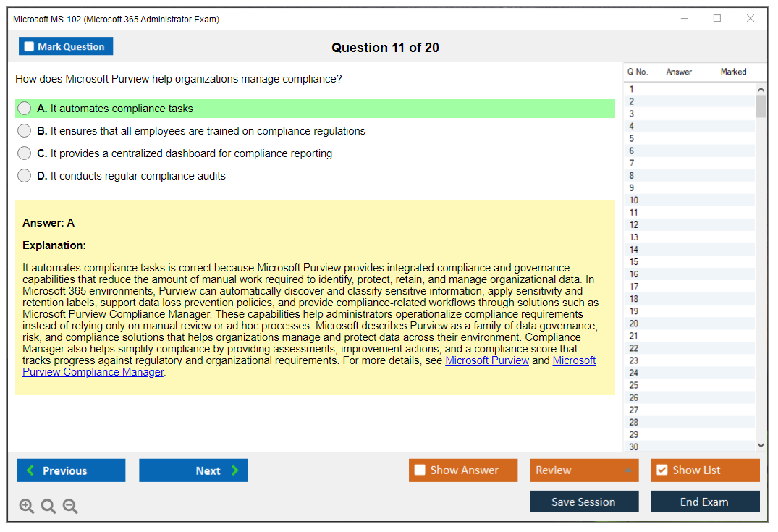Select question row 24 in list
This screenshot has height=532, width=778.
(689, 373)
